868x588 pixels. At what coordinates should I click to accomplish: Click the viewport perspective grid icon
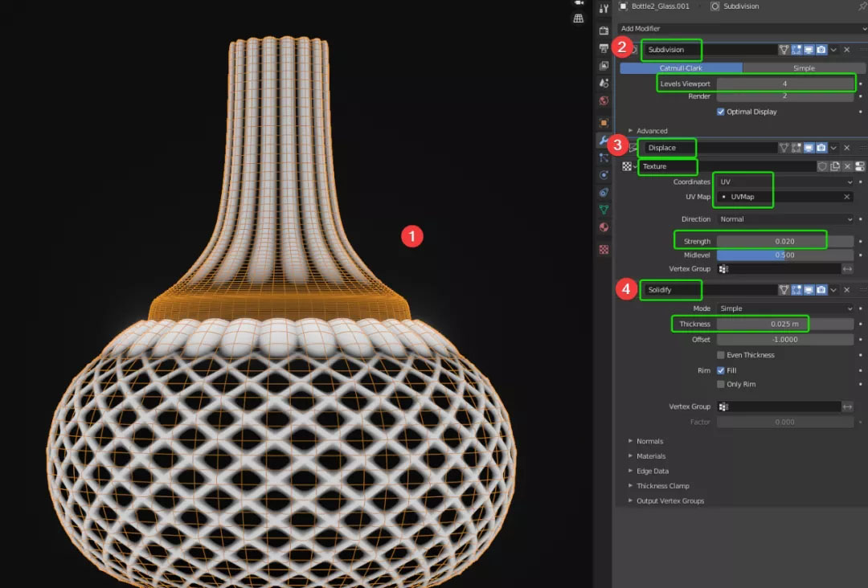(579, 18)
